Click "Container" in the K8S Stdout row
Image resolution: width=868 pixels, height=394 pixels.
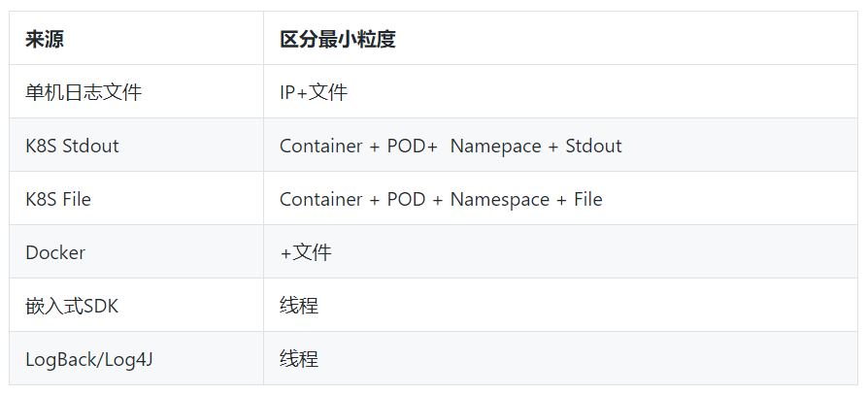pyautogui.click(x=320, y=146)
